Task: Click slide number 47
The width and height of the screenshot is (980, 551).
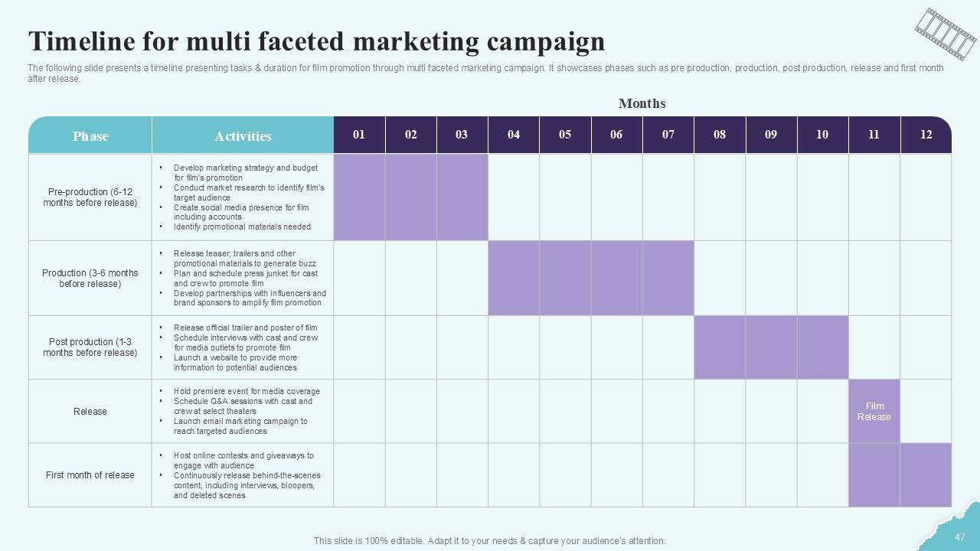Action: coord(960,537)
